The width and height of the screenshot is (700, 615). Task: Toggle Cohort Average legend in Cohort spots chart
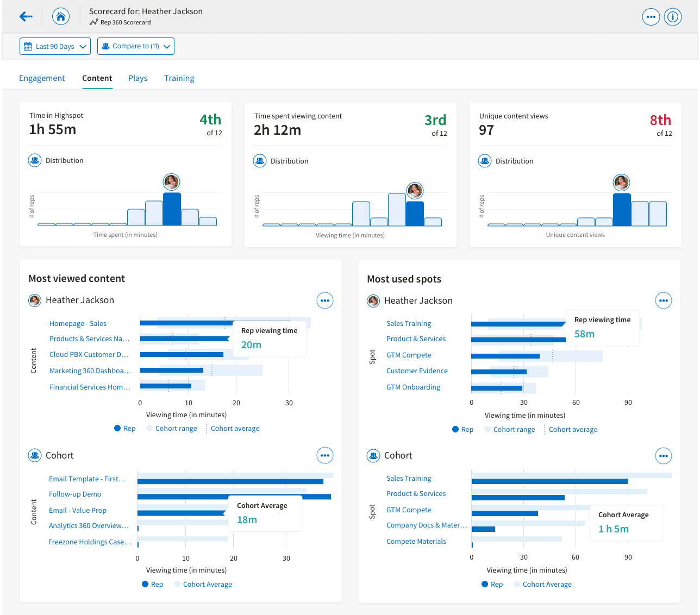click(543, 584)
